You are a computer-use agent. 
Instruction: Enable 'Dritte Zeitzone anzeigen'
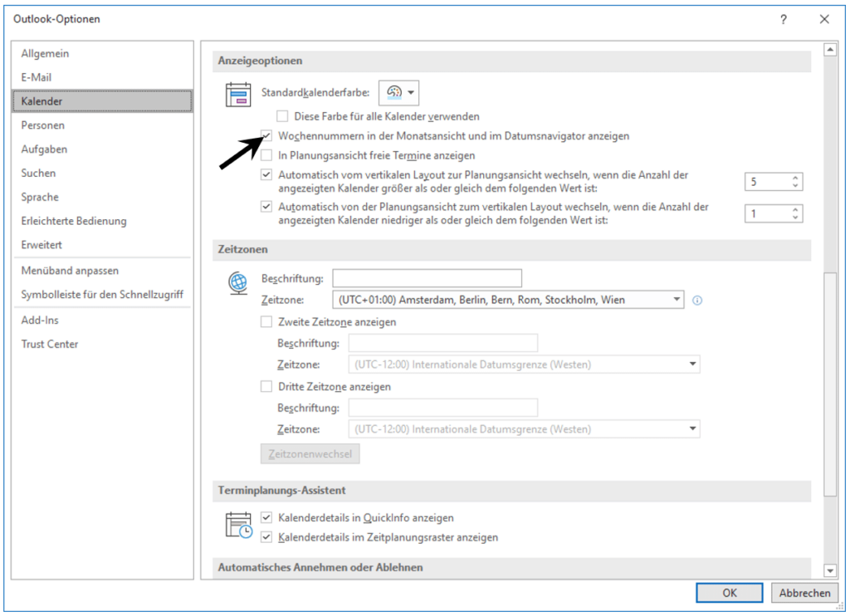tap(266, 387)
